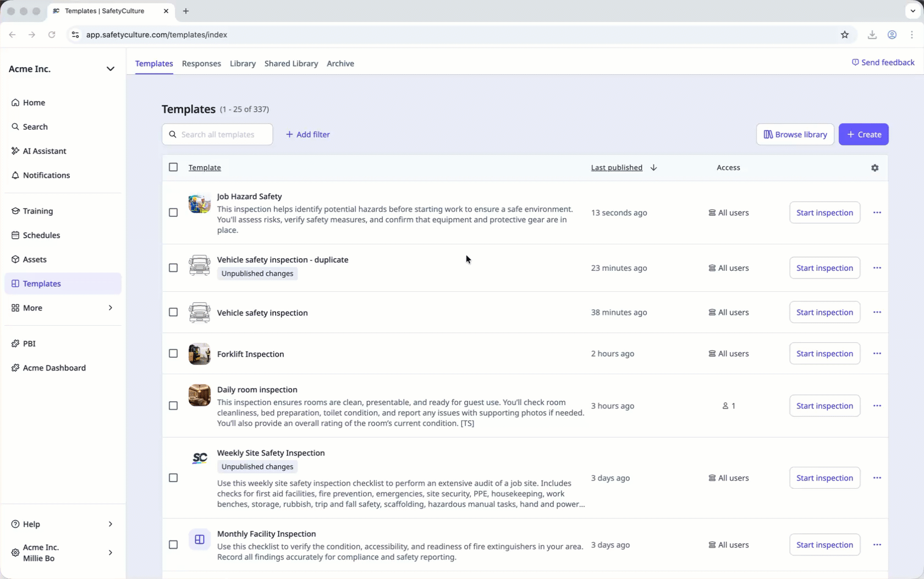Open more options for 38 minutes ago Vehicle safety inspection

[x=877, y=312]
